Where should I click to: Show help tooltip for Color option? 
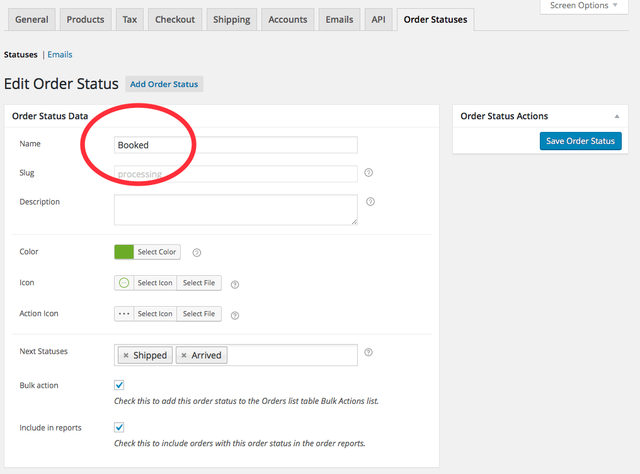point(197,253)
